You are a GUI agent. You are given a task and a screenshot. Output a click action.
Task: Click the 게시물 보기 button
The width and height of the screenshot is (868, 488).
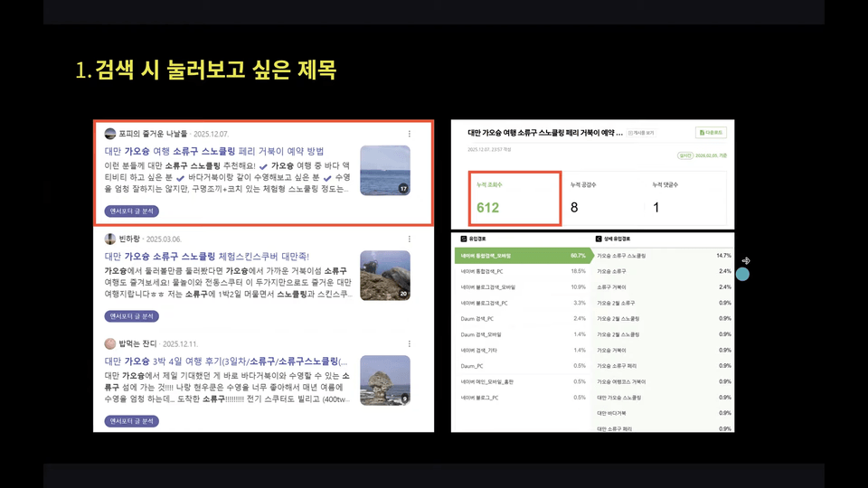pos(642,133)
